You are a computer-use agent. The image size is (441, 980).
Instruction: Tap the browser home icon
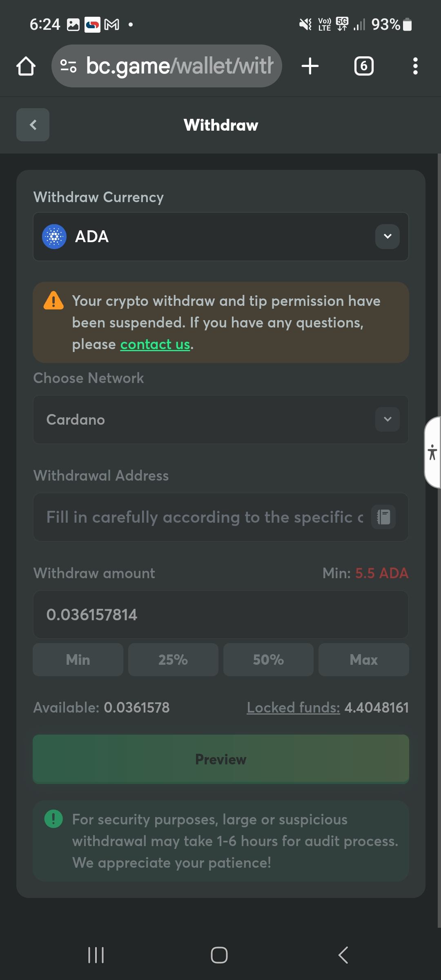point(26,66)
